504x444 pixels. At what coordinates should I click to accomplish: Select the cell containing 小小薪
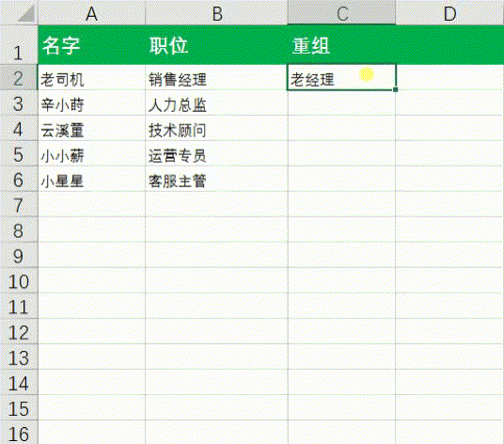click(91, 153)
